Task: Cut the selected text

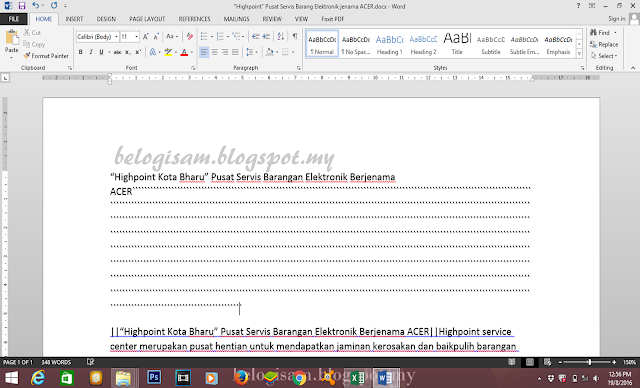Action: 32,32
